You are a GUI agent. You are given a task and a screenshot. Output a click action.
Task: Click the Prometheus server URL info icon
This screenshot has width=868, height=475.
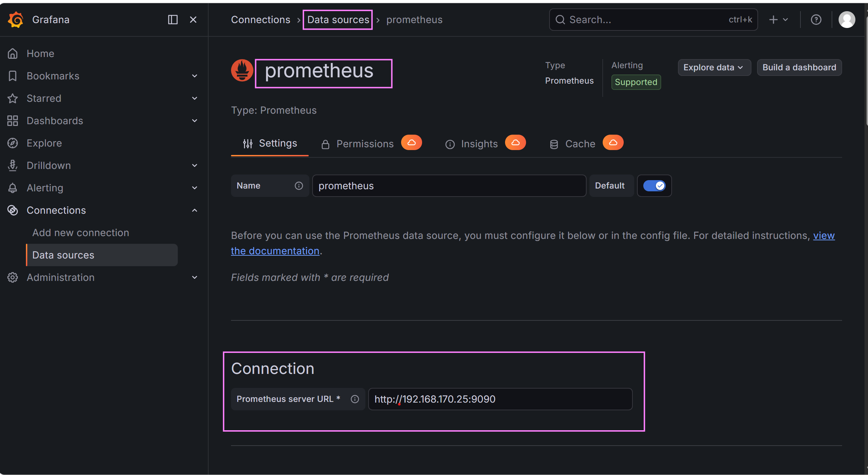[x=355, y=399]
